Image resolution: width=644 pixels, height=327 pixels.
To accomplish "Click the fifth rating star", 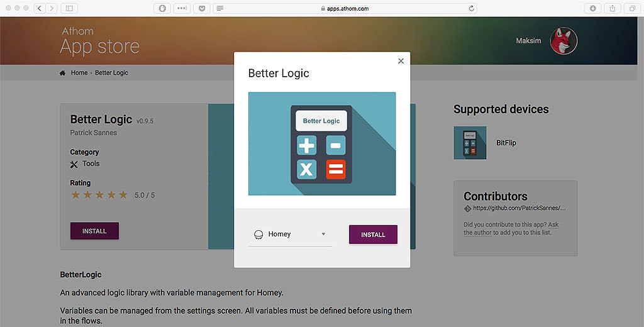I will point(123,195).
